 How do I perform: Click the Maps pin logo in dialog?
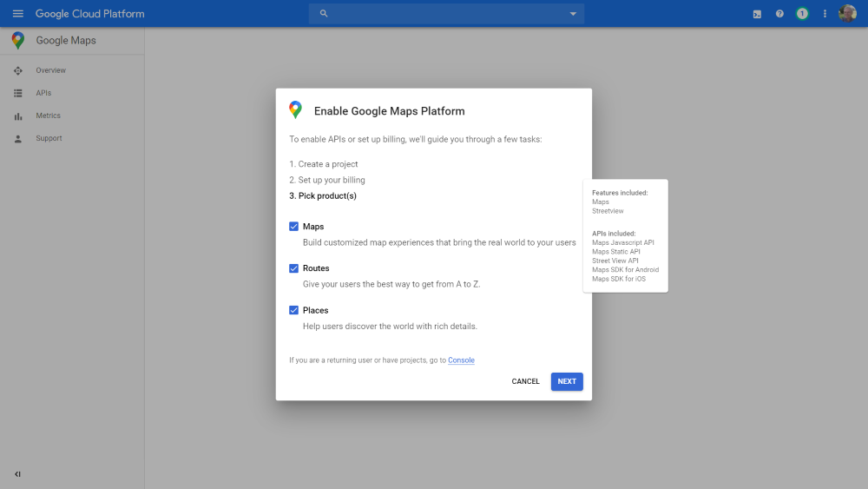coord(296,109)
